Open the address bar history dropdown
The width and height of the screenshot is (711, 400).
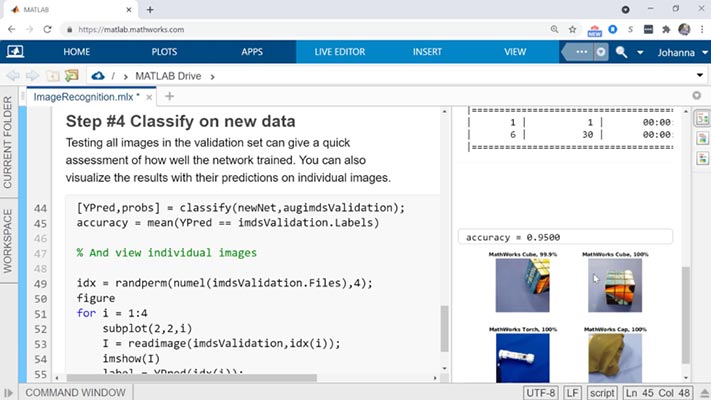[700, 75]
